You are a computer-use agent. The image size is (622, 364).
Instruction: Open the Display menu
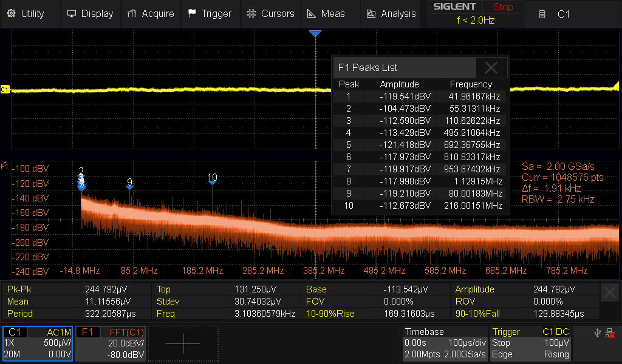point(90,13)
